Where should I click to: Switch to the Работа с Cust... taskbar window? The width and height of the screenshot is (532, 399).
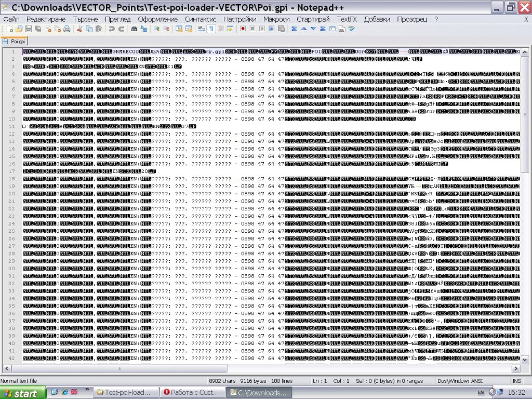tap(193, 393)
